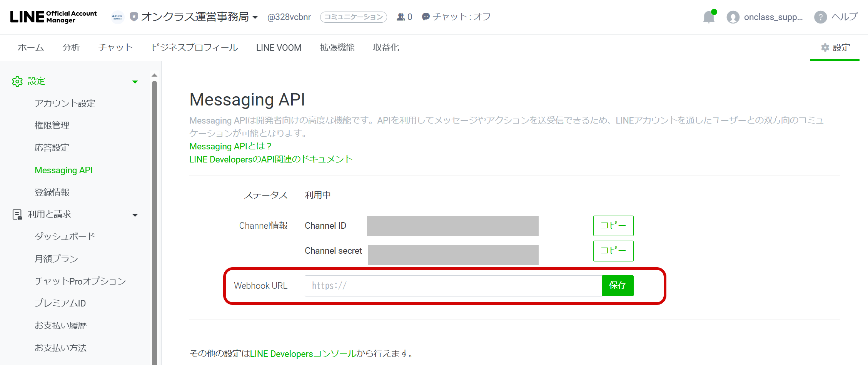Collapse the 設定 sidebar section

135,82
